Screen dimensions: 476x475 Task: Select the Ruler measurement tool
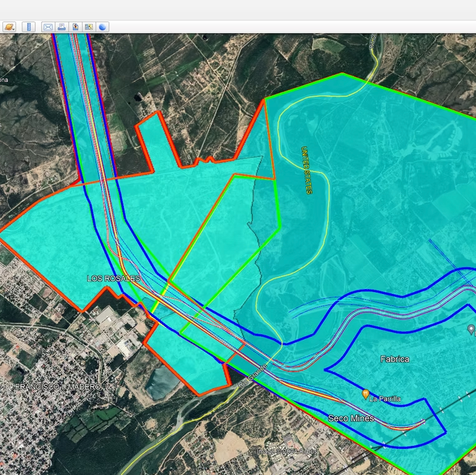point(29,27)
